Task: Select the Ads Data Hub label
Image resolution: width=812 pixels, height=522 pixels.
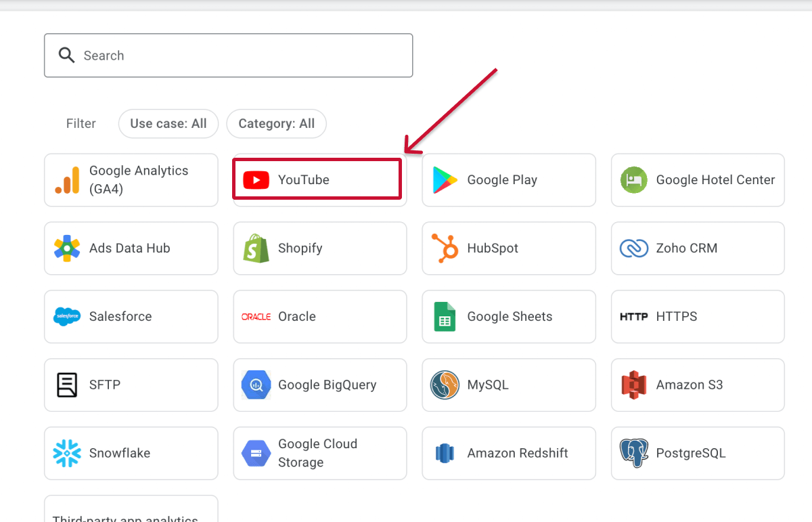Action: coord(130,248)
